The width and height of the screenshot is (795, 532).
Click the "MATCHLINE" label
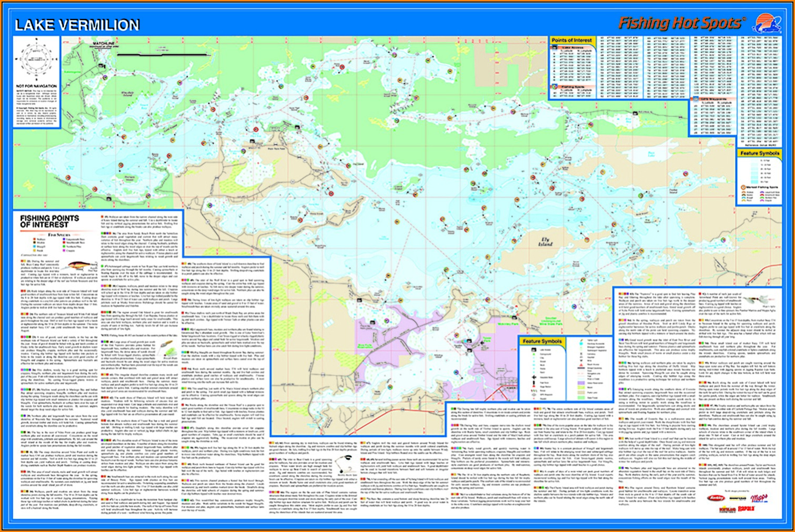pos(104,43)
